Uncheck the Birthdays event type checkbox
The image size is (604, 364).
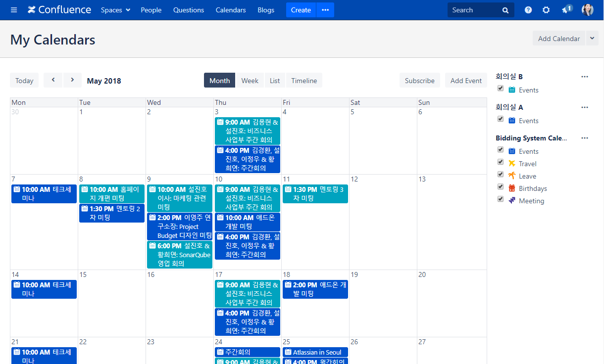[x=501, y=187]
